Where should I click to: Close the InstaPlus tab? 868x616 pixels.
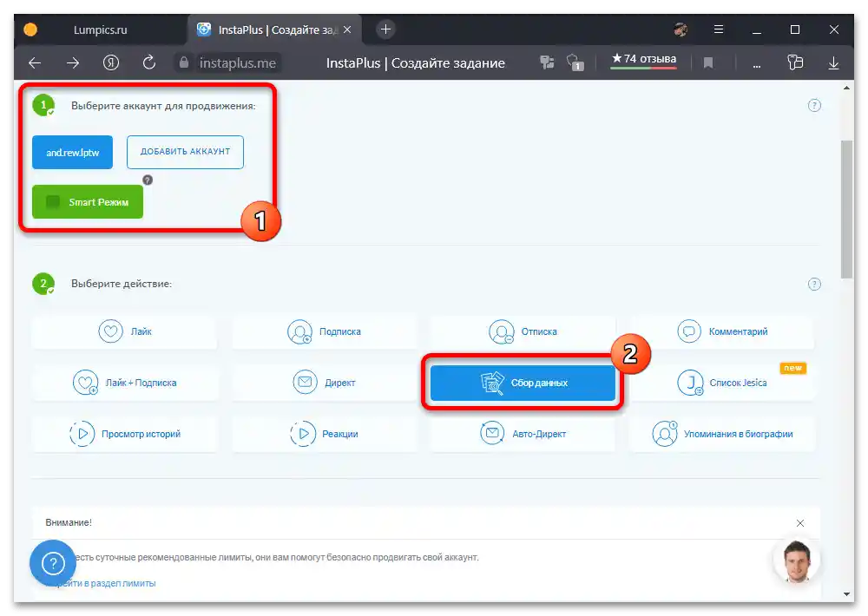coord(347,29)
